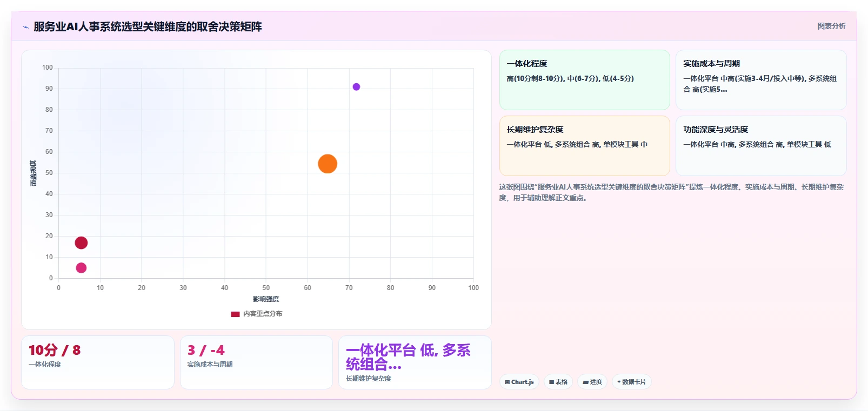Open the 一体化程度 card

[x=584, y=80]
